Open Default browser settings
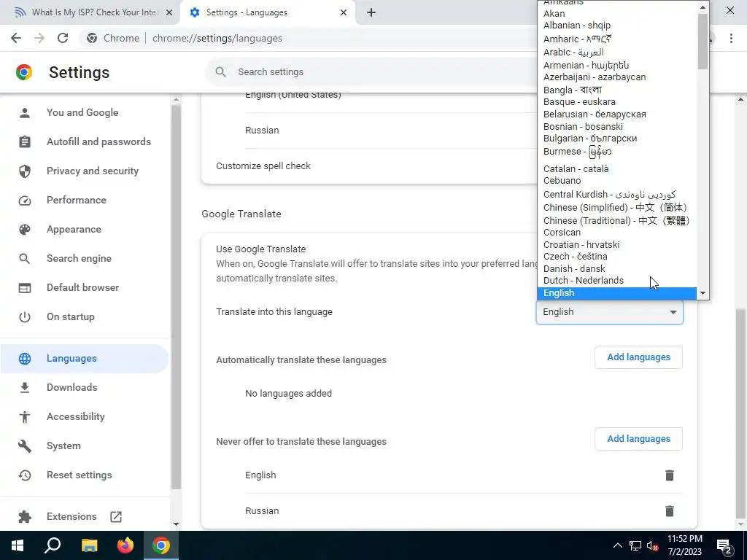Viewport: 747px width, 560px height. pos(83,287)
